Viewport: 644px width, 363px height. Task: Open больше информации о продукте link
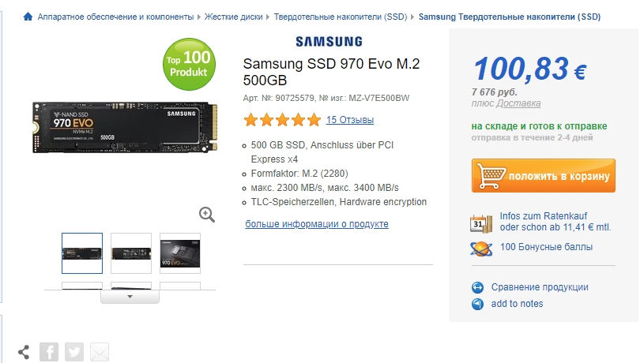(317, 224)
